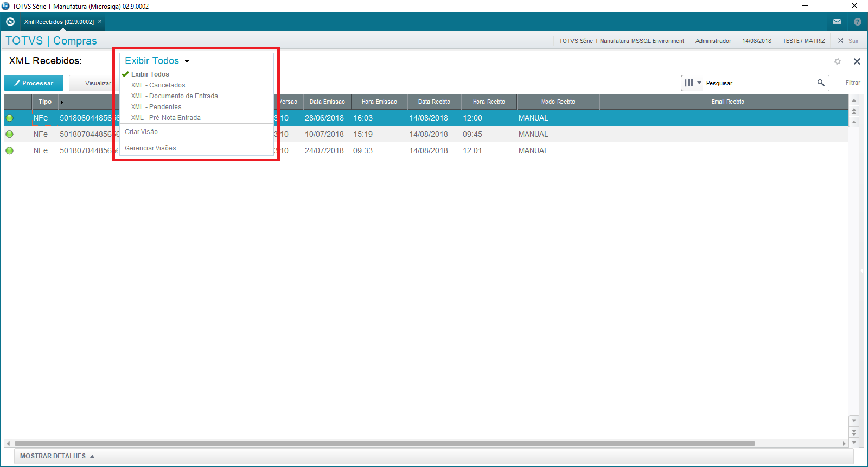Open the settings gear icon

[838, 61]
